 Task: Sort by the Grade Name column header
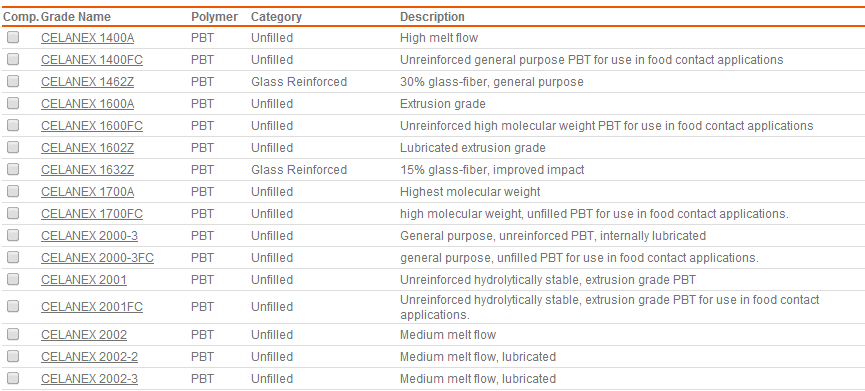76,17
